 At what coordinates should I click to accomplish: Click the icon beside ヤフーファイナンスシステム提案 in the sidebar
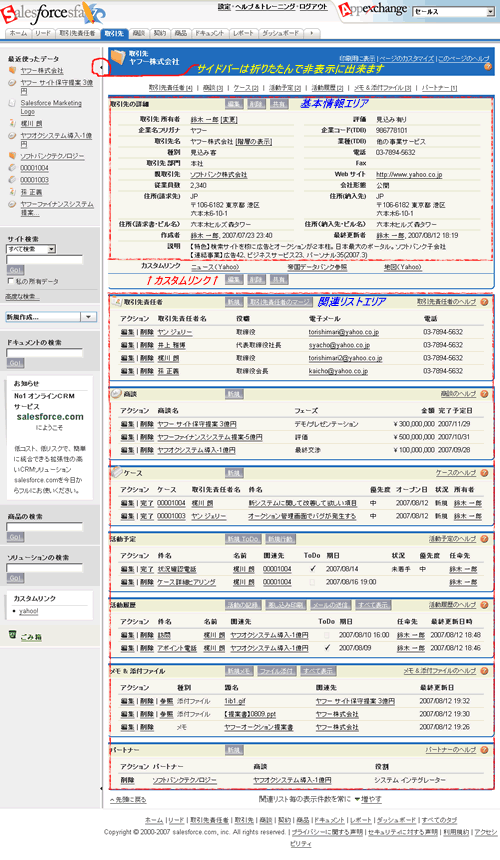click(x=12, y=205)
